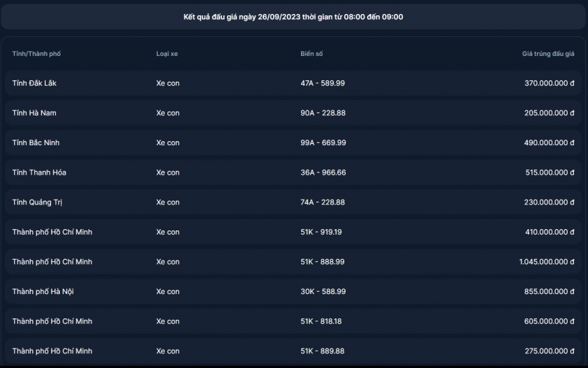This screenshot has height=368, width=588.
Task: Click plate number 51K - 919.19
Action: (x=321, y=232)
